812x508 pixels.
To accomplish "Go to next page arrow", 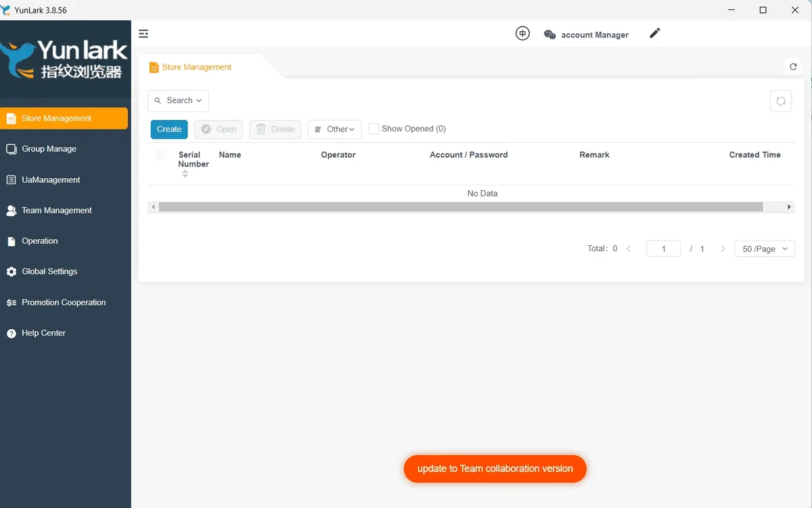I will [x=723, y=249].
